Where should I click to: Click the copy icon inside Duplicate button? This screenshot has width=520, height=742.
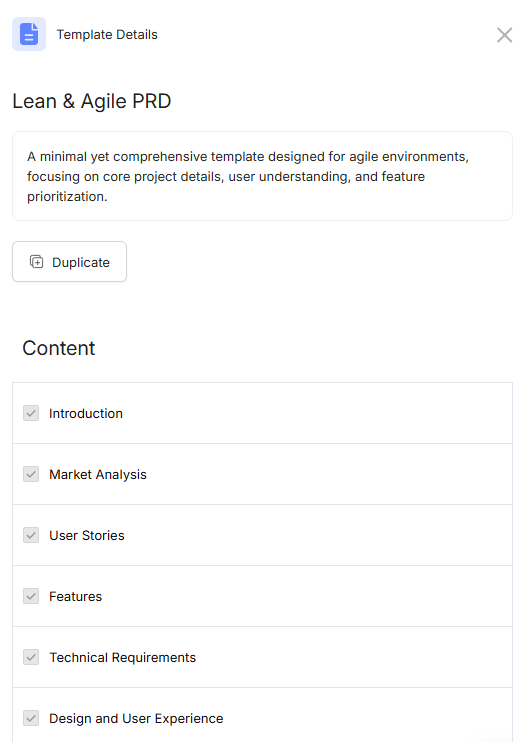click(36, 262)
